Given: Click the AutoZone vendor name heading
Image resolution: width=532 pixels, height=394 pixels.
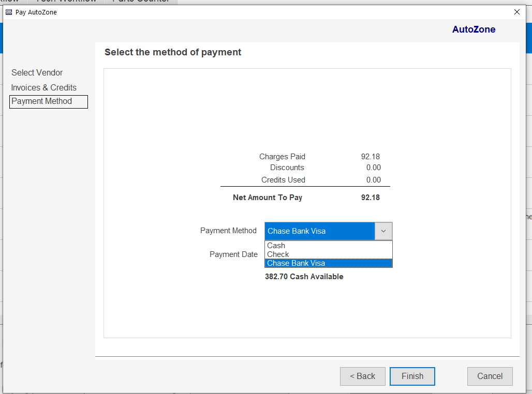Looking at the screenshot, I should pyautogui.click(x=474, y=29).
